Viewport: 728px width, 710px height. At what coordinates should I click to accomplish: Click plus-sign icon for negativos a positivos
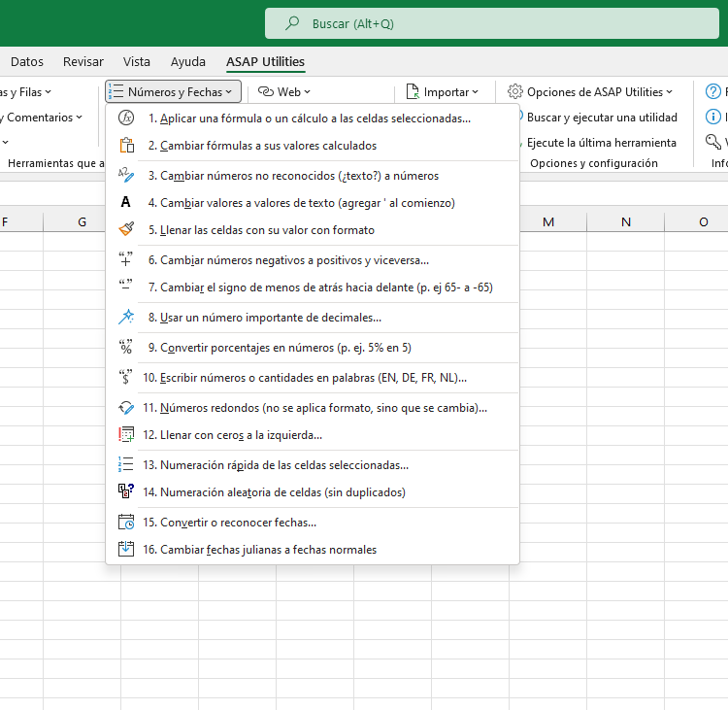pyautogui.click(x=126, y=259)
